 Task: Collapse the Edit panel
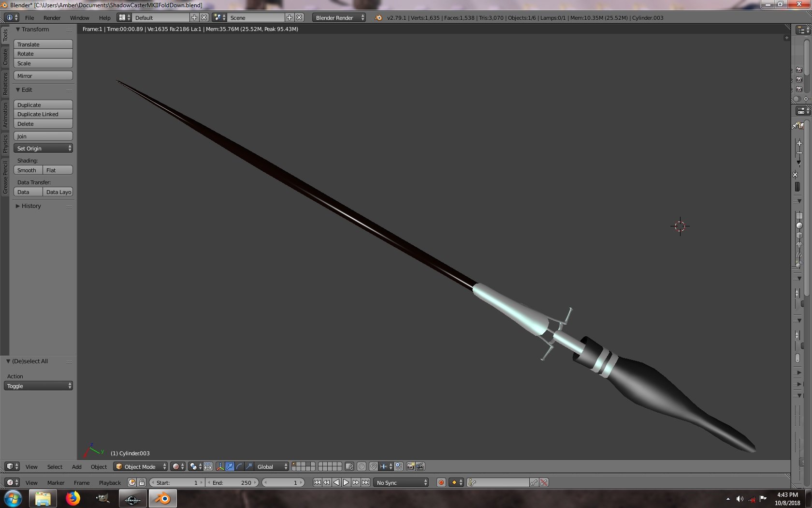18,90
